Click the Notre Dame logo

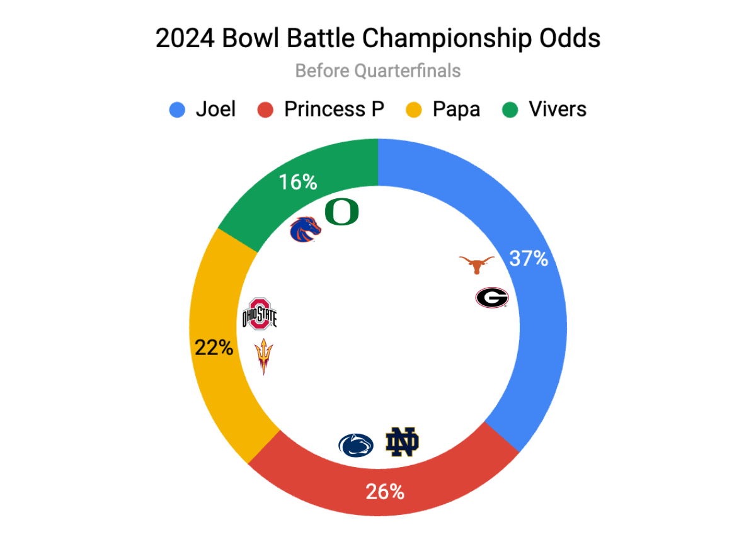[403, 442]
